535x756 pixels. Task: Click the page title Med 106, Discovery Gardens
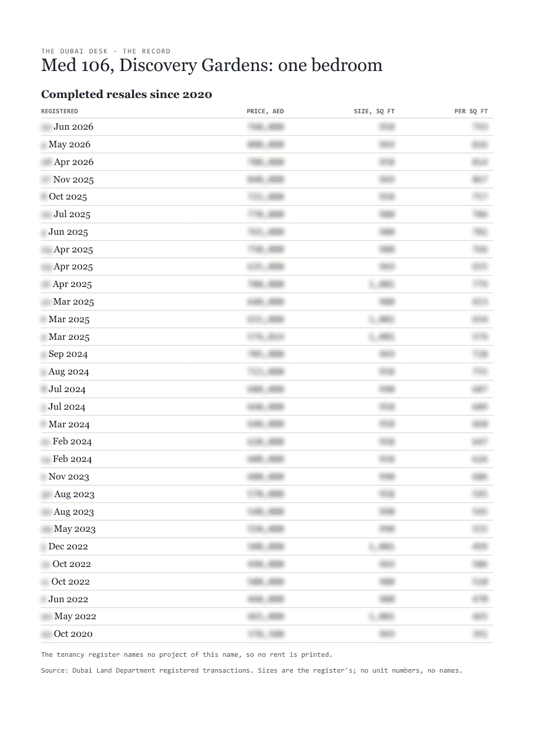point(211,65)
